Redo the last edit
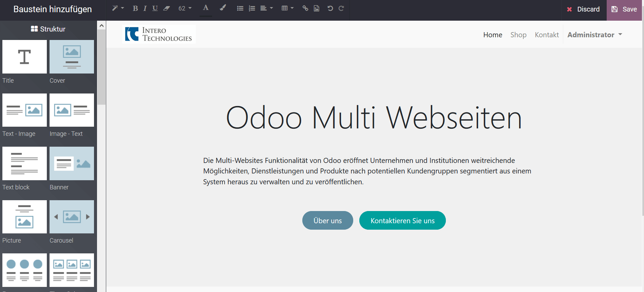Image resolution: width=644 pixels, height=292 pixels. [x=341, y=8]
